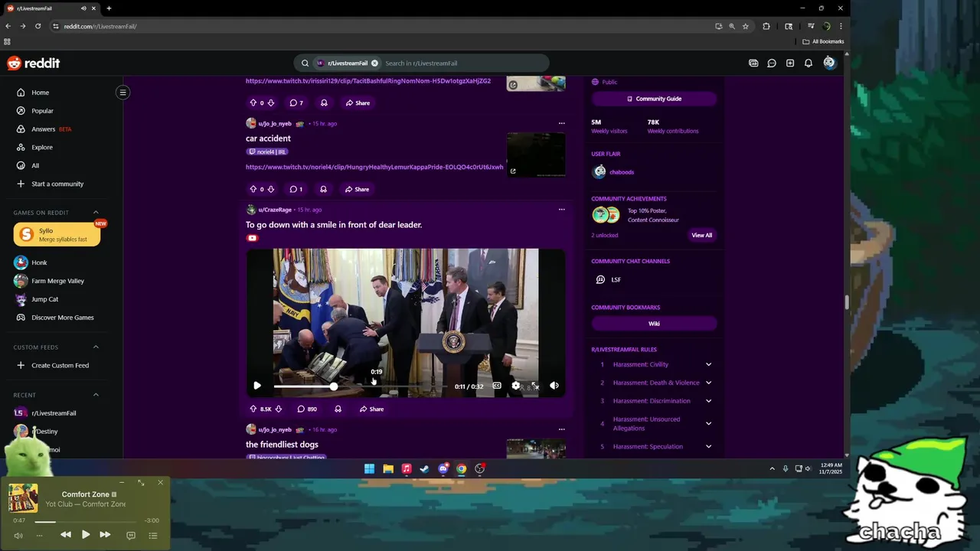Bookmark this page with star icon
Image resolution: width=980 pixels, height=551 pixels.
click(746, 26)
